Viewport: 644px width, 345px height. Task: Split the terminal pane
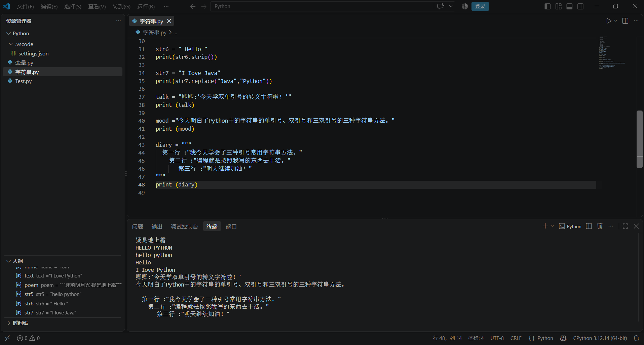click(589, 226)
